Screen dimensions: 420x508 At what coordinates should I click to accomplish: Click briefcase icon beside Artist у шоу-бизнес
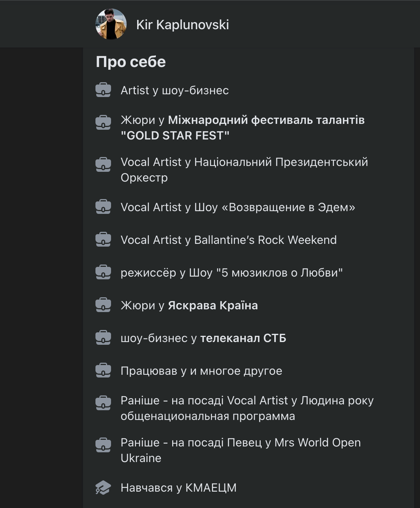(x=103, y=90)
